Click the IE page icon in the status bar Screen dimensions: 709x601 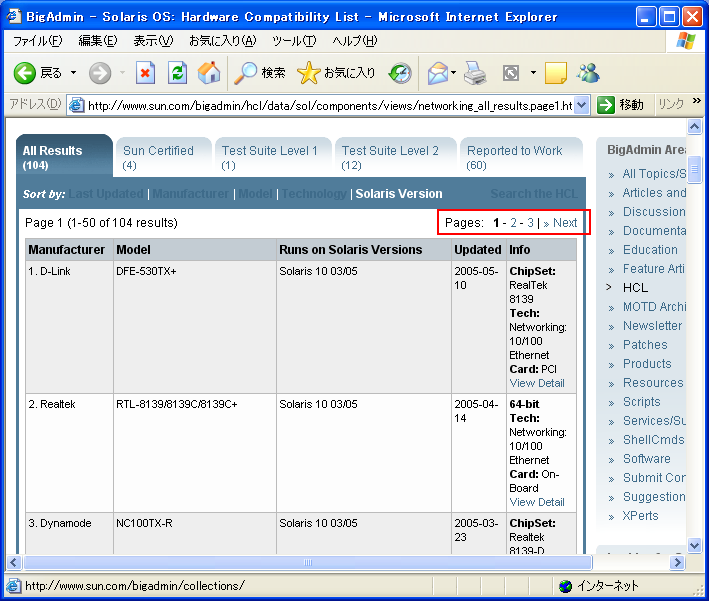pos(14,586)
